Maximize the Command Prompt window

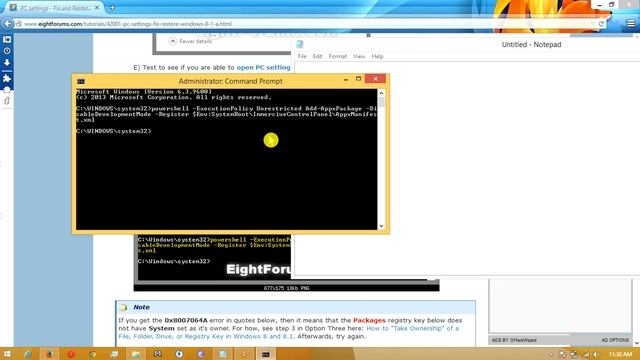(358, 79)
